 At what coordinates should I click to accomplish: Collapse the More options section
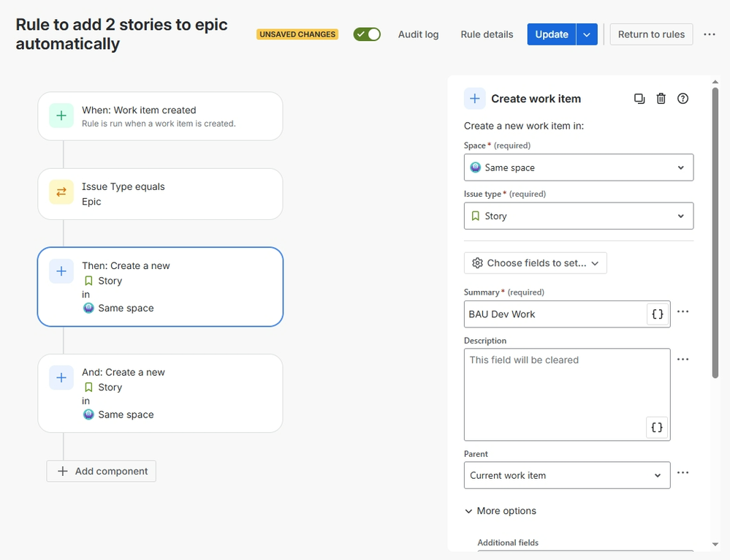point(501,511)
